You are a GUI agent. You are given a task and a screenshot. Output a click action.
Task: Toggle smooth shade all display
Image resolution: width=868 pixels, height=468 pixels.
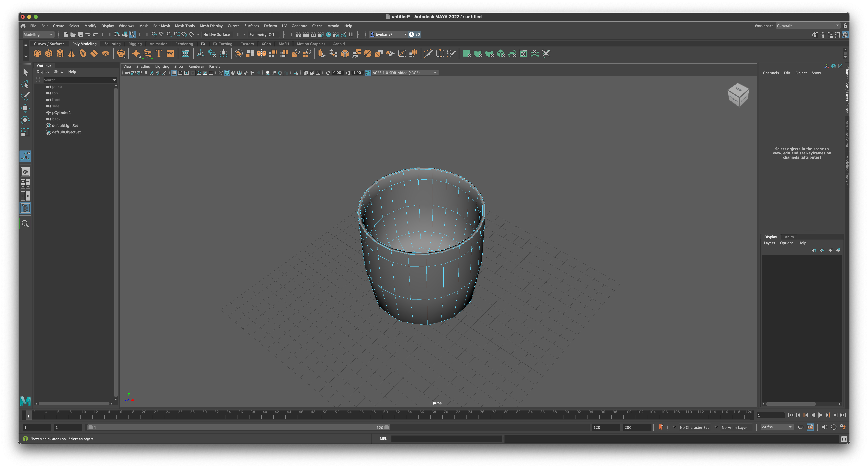[x=227, y=73]
